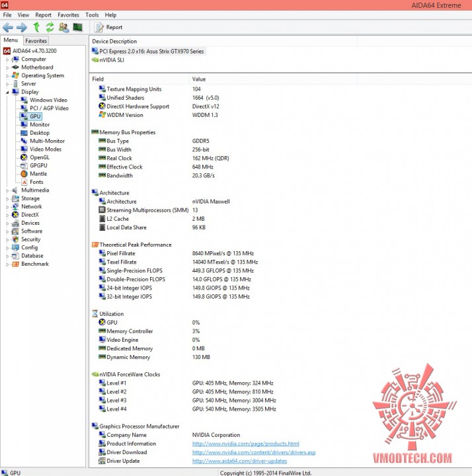The width and height of the screenshot is (472, 476).
Task: Expand the Benchmark tree node
Action: tap(7, 264)
